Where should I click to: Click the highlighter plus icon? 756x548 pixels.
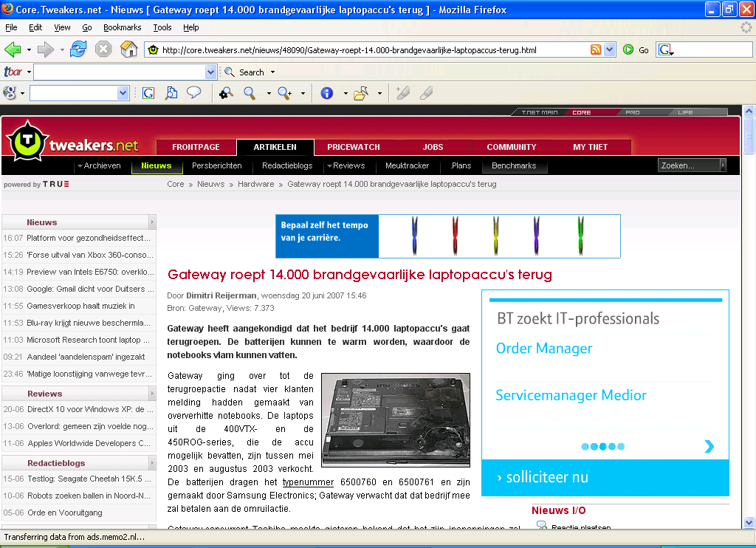tap(402, 92)
